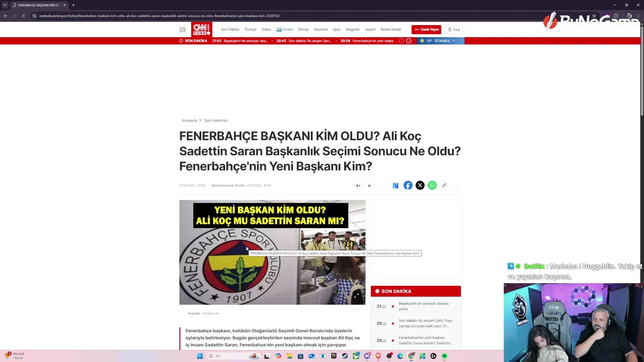Open Microsoft Edge from taskbar
The width and height of the screenshot is (644, 362).
(400, 356)
